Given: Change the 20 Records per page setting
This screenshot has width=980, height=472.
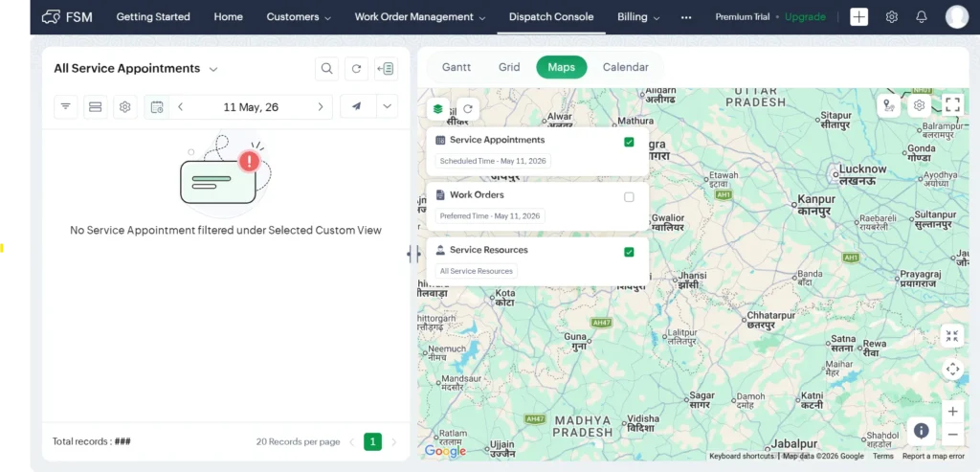Looking at the screenshot, I should [299, 442].
